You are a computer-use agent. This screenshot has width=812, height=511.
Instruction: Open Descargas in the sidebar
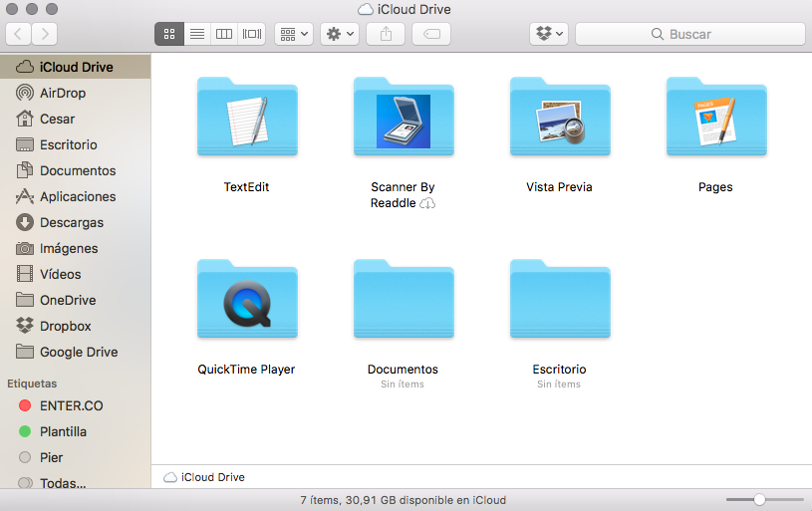[76, 222]
